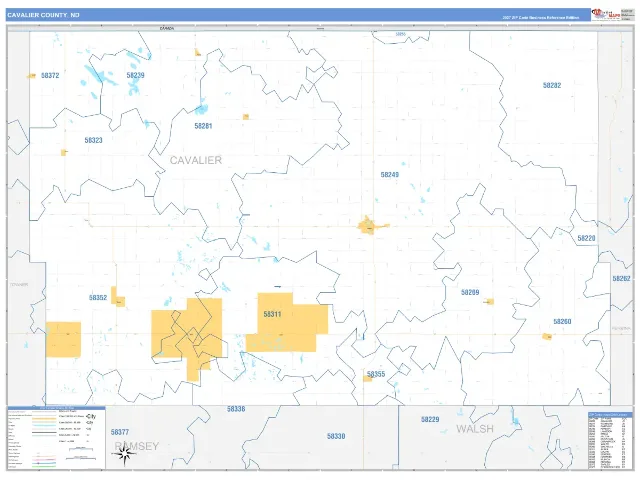The image size is (640, 480).
Task: Click the small orange town beside 58352
Action: click(x=118, y=297)
